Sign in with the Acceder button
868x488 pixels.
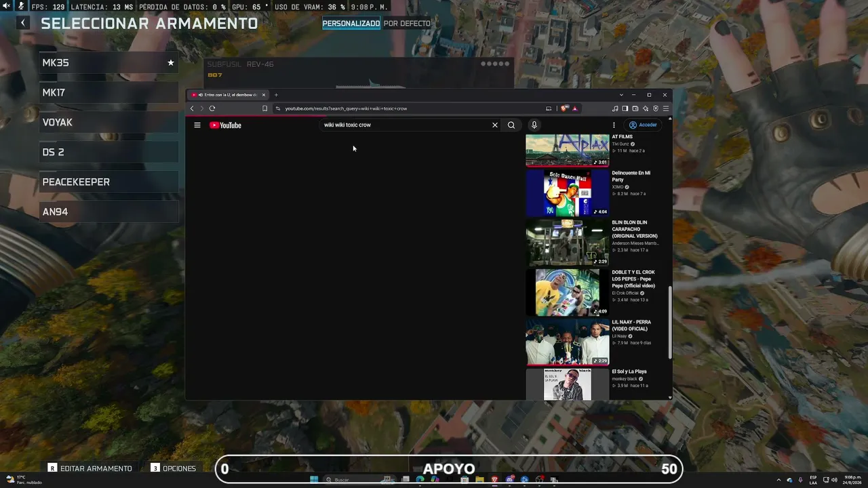click(x=643, y=125)
